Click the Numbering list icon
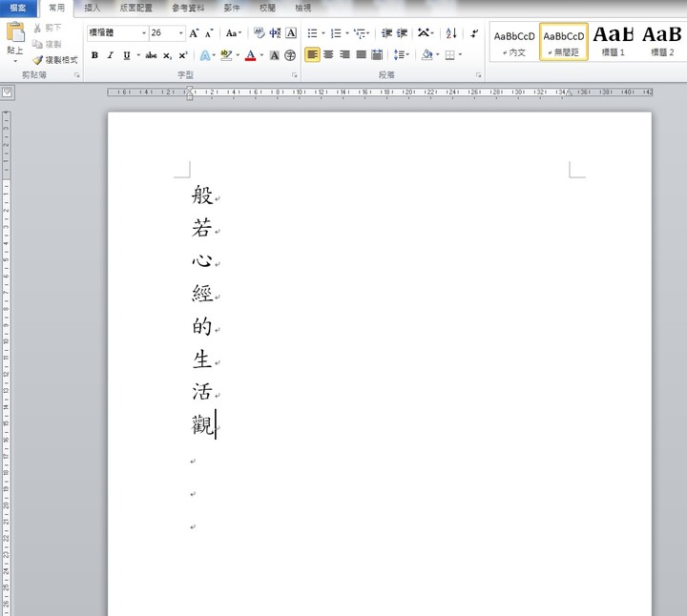Screen dimensions: 687x616 336,33
